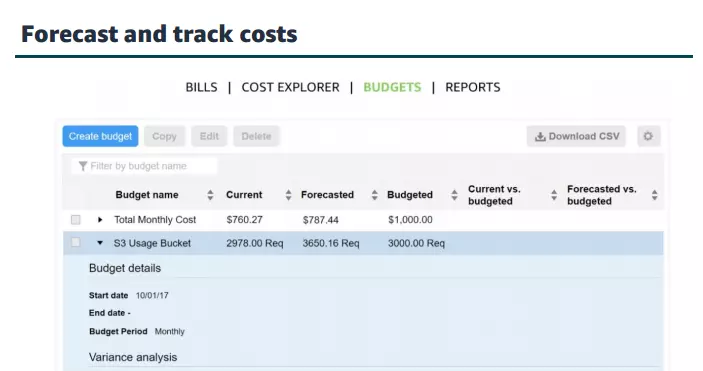Click the $787.44 forecasted value

(x=321, y=220)
